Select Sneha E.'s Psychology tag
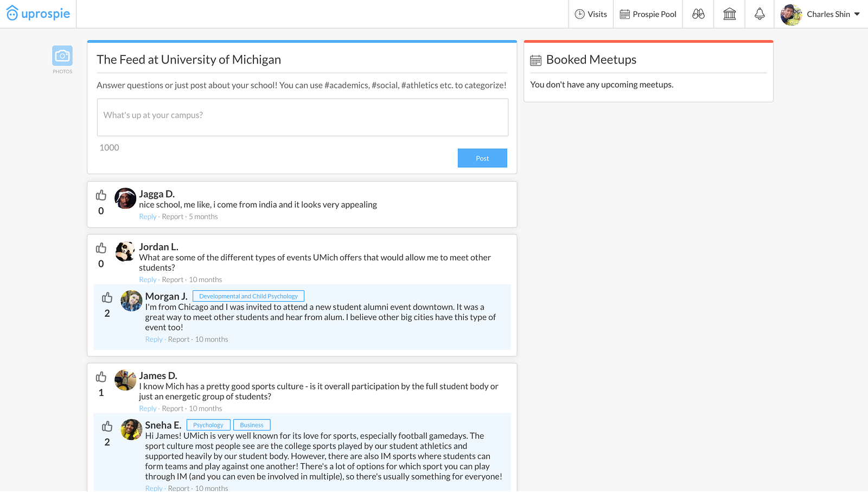868x492 pixels. tap(208, 425)
